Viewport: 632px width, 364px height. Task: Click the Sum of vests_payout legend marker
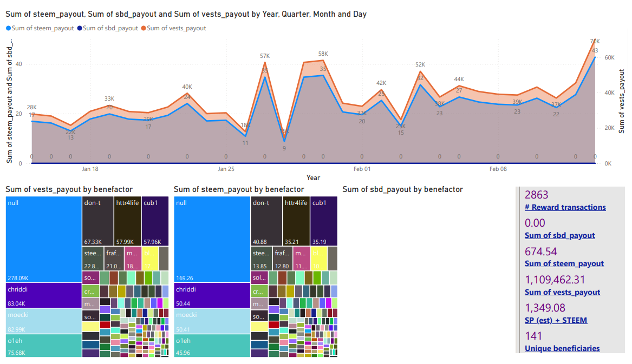point(144,28)
